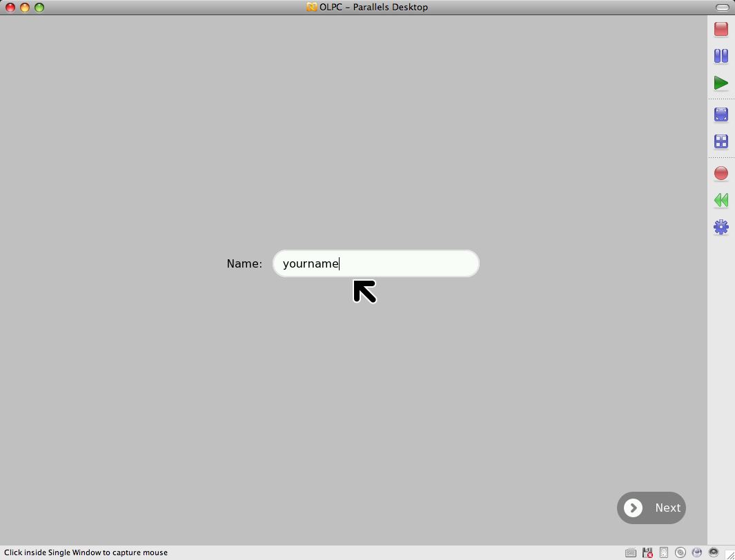Click the floppy disk status icon
The height and width of the screenshot is (560, 735).
[x=647, y=552]
